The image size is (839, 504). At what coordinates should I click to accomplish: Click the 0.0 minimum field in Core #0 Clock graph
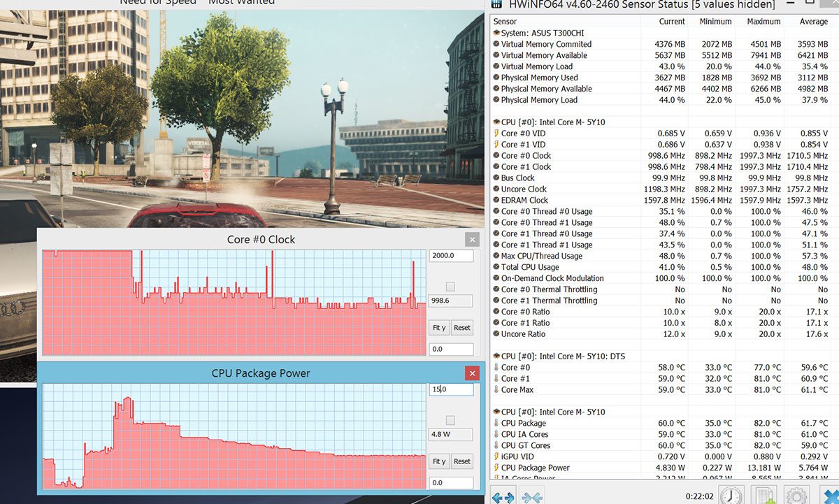451,349
